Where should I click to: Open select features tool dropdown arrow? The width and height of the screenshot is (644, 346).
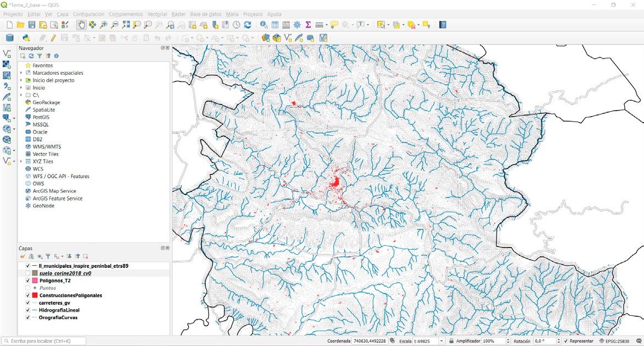coord(388,25)
